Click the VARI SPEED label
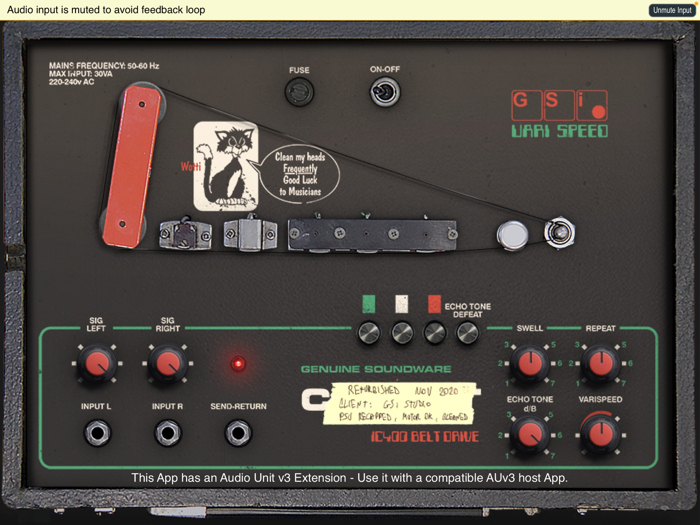The image size is (700, 525). [x=559, y=131]
